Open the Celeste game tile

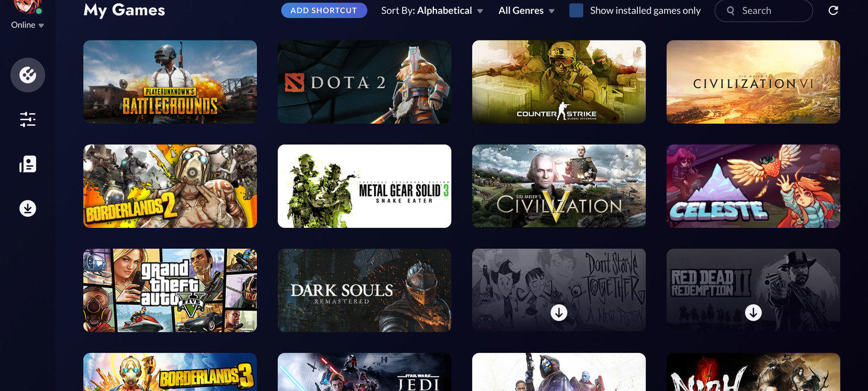point(753,186)
